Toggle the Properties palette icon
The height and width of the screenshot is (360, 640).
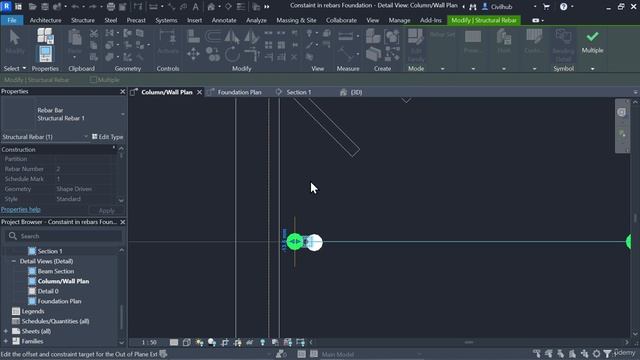[x=45, y=54]
